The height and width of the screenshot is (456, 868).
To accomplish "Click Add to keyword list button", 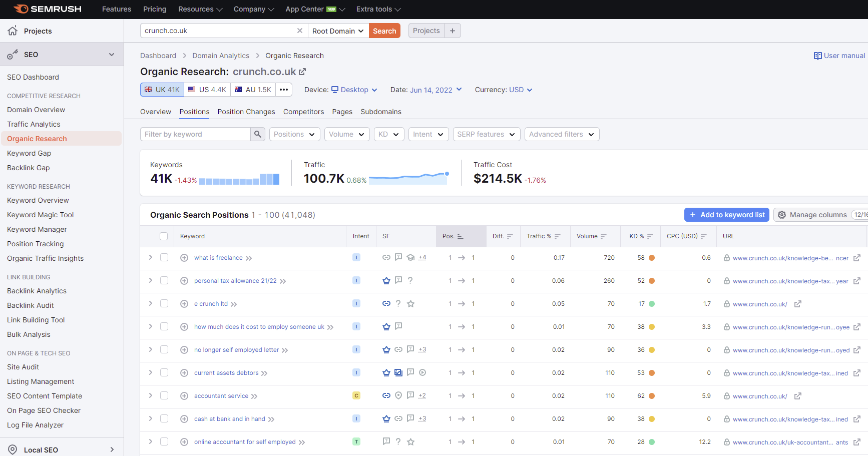I will point(727,215).
